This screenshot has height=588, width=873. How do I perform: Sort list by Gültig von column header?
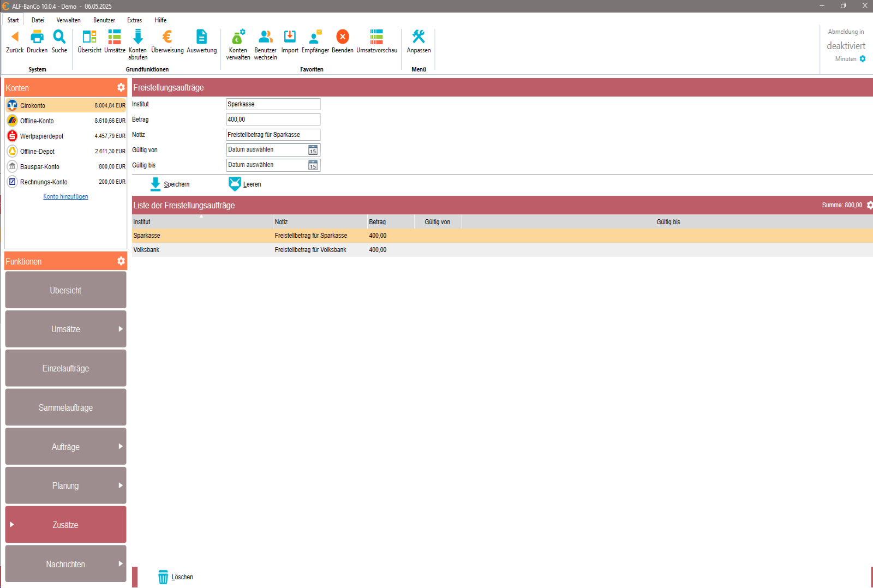click(x=438, y=222)
